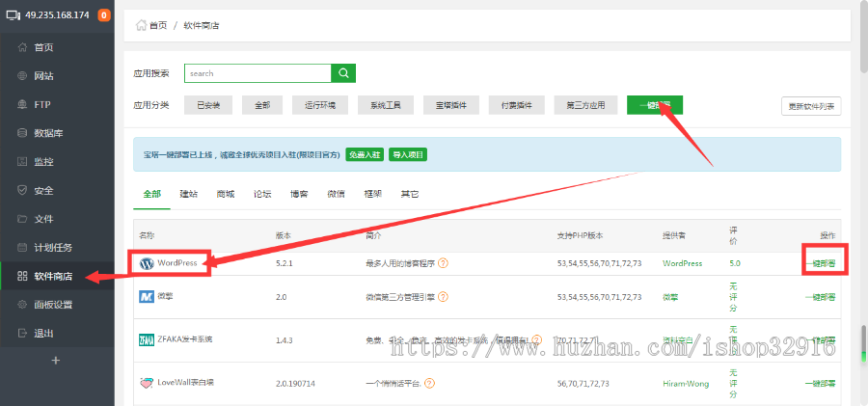Click the help icon beside WordPress description

click(x=443, y=263)
